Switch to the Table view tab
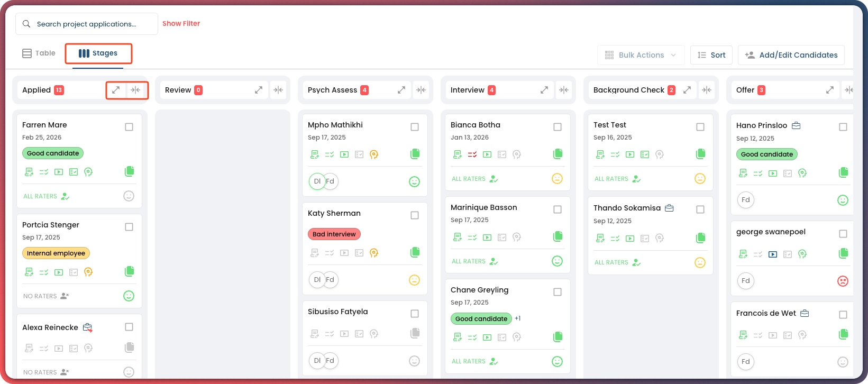This screenshot has height=384, width=868. (39, 53)
